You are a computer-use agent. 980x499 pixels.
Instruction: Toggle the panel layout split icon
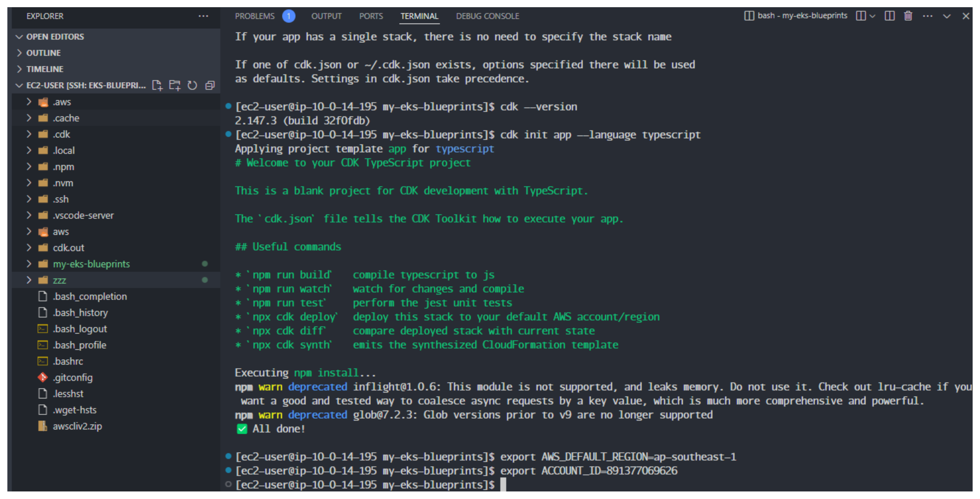click(x=889, y=16)
